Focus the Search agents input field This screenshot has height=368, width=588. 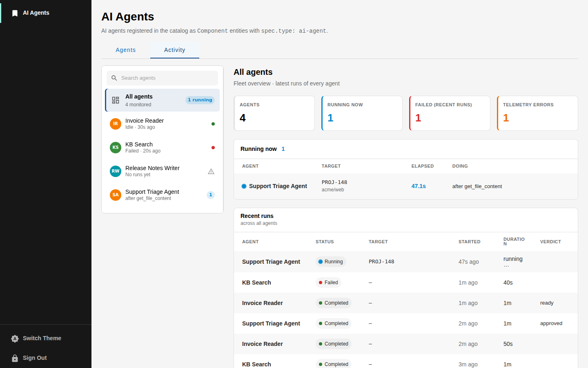coord(163,78)
